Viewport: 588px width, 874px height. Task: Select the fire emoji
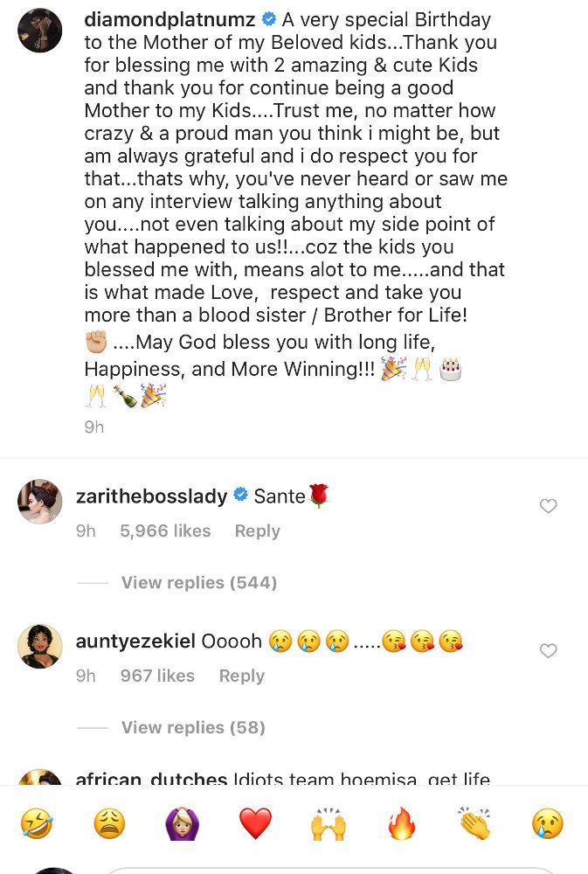point(401,824)
